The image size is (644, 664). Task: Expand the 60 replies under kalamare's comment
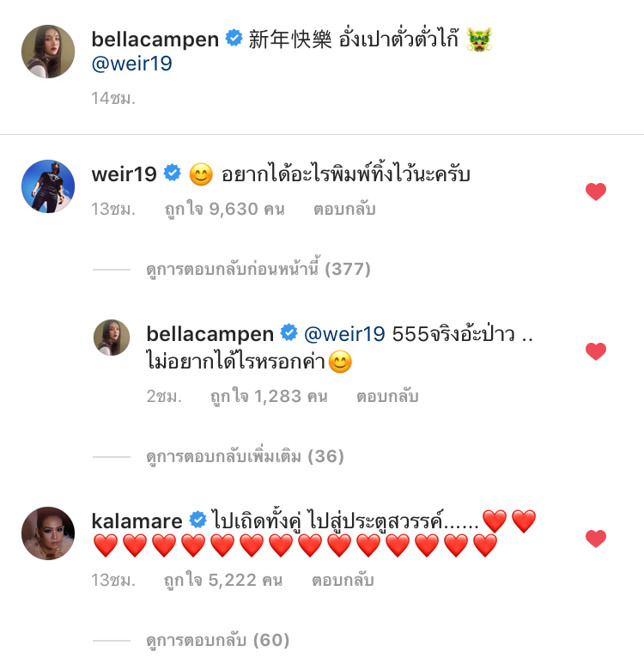(217, 640)
